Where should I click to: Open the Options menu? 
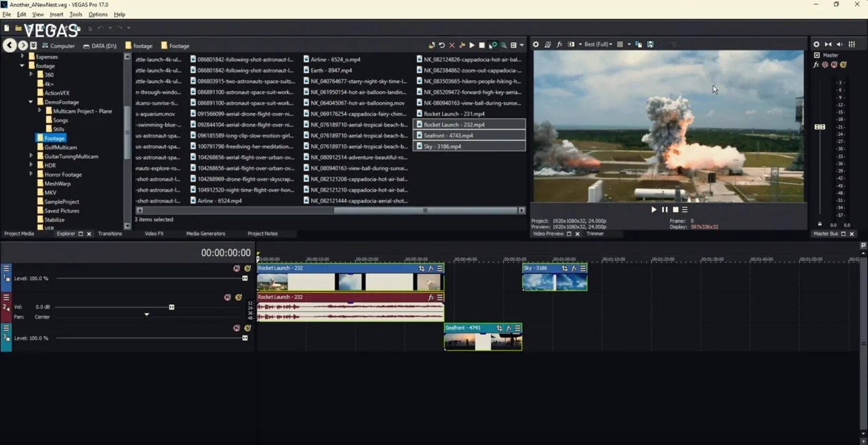click(x=98, y=15)
